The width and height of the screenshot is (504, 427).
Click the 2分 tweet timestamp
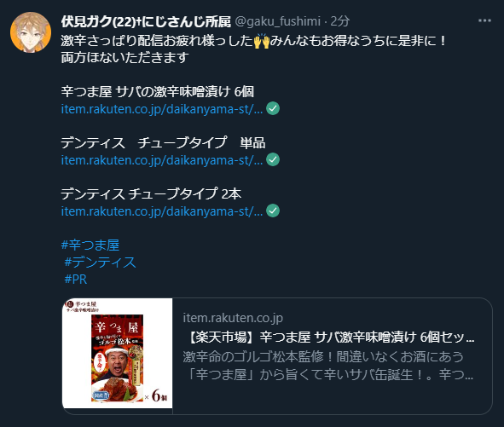pyautogui.click(x=339, y=21)
